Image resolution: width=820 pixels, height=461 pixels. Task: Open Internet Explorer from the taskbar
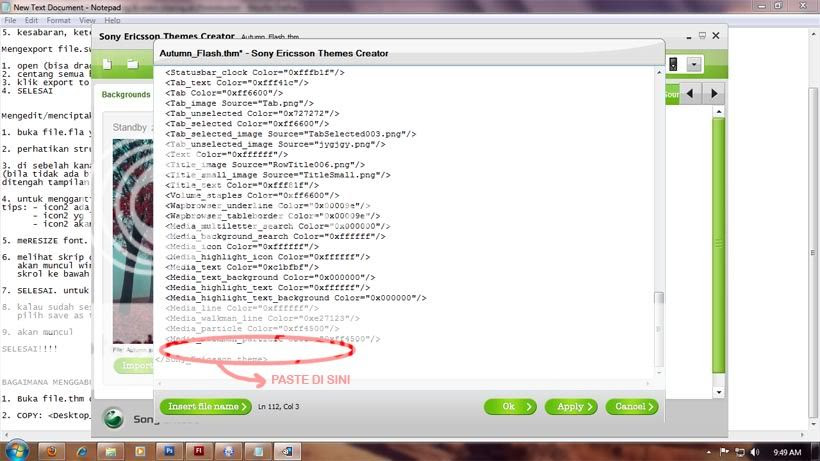[82, 451]
